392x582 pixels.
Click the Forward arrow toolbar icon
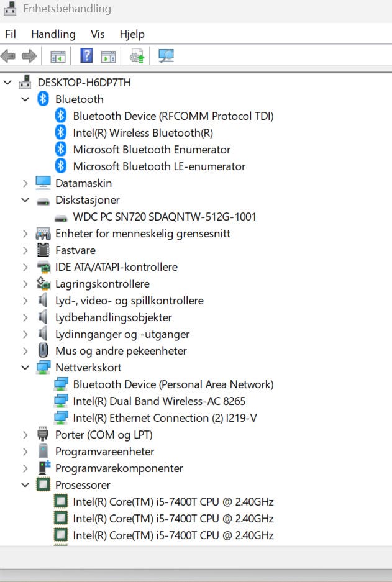coord(29,56)
